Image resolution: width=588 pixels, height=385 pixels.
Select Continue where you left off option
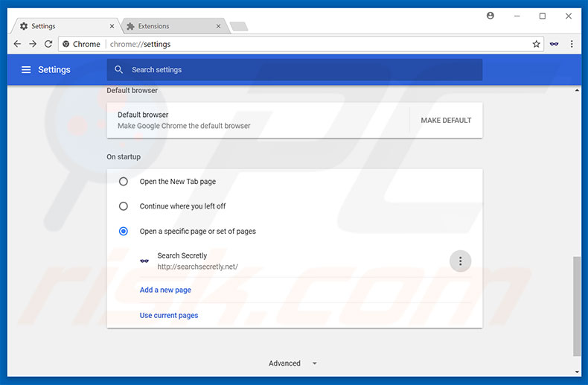pyautogui.click(x=124, y=206)
